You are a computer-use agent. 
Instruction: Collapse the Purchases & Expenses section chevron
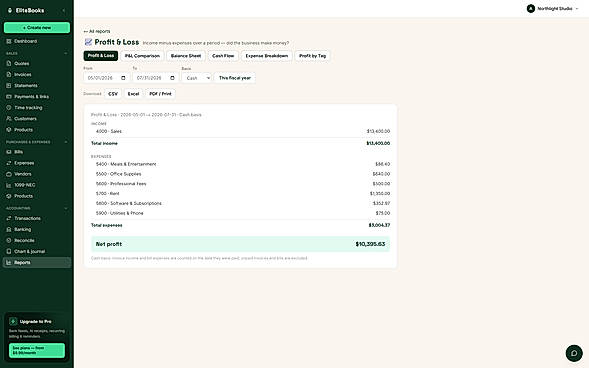click(66, 142)
